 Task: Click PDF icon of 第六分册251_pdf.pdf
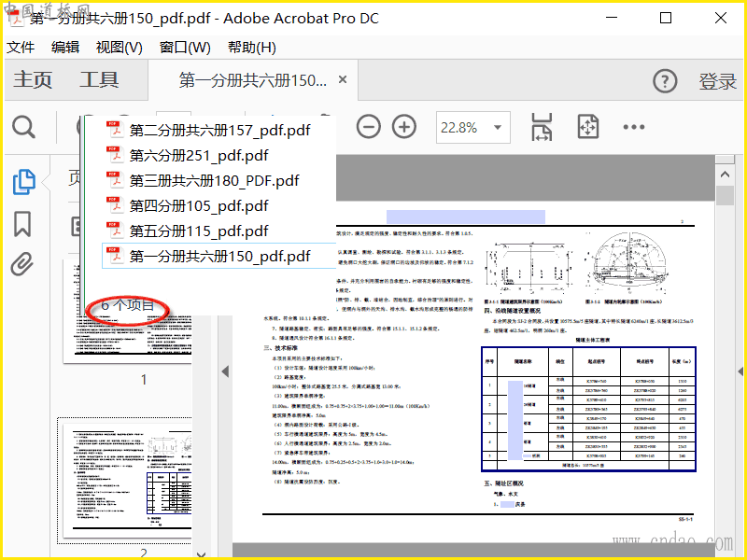click(114, 155)
